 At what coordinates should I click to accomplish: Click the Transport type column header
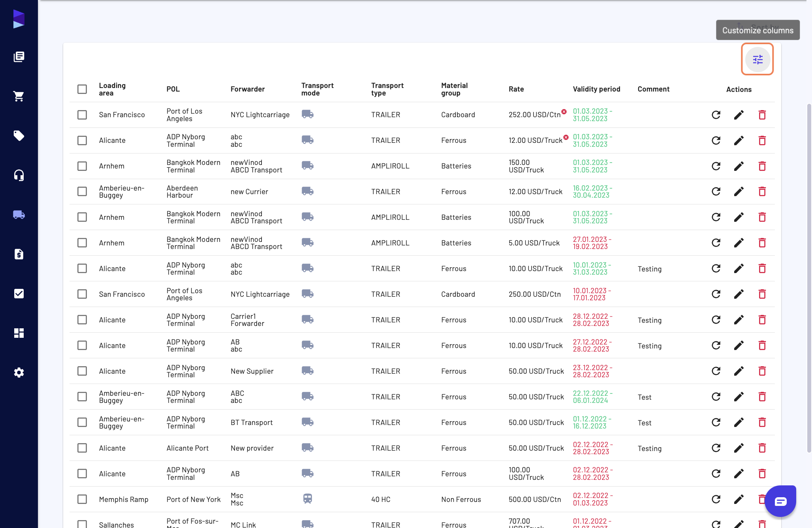[387, 89]
